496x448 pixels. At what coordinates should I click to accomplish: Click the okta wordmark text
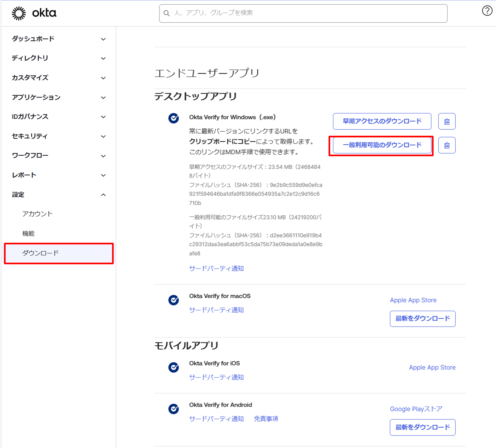[x=44, y=13]
